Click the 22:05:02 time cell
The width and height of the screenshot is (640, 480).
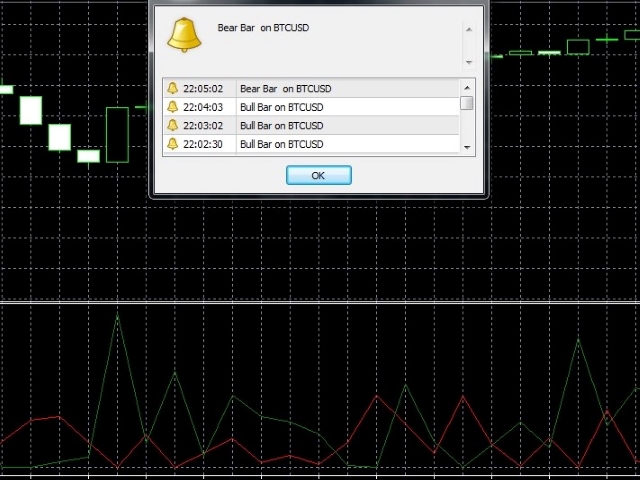point(203,89)
